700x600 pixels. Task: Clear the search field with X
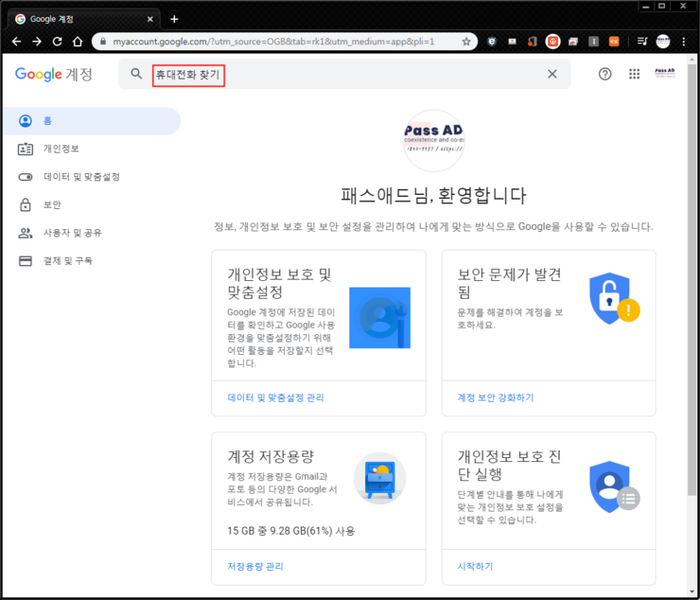[552, 74]
